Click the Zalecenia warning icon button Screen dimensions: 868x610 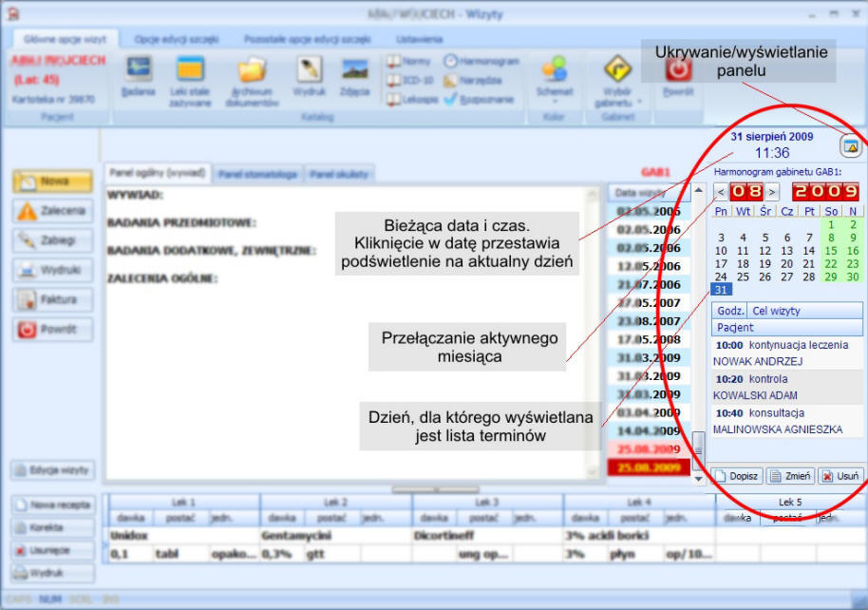pos(52,211)
